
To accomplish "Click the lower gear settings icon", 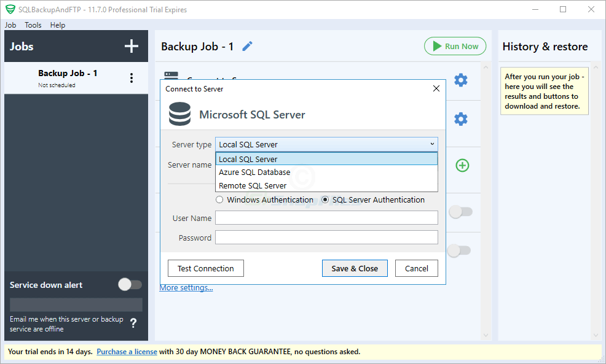I will (x=461, y=119).
